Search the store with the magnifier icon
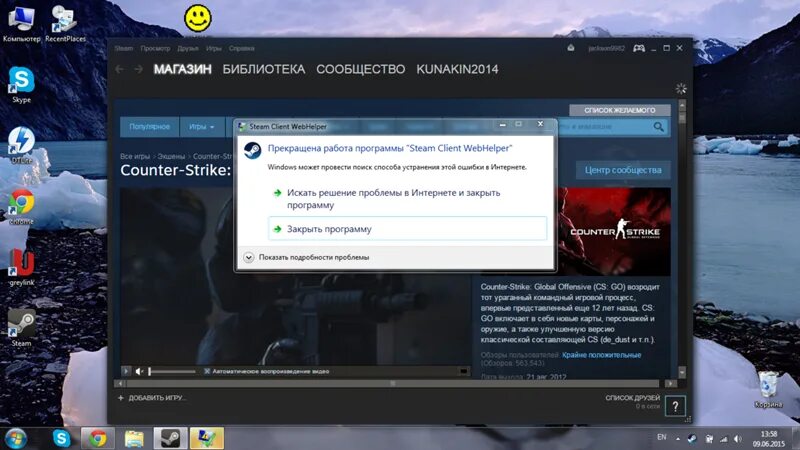Screen dimensions: 800x450 coord(659,127)
